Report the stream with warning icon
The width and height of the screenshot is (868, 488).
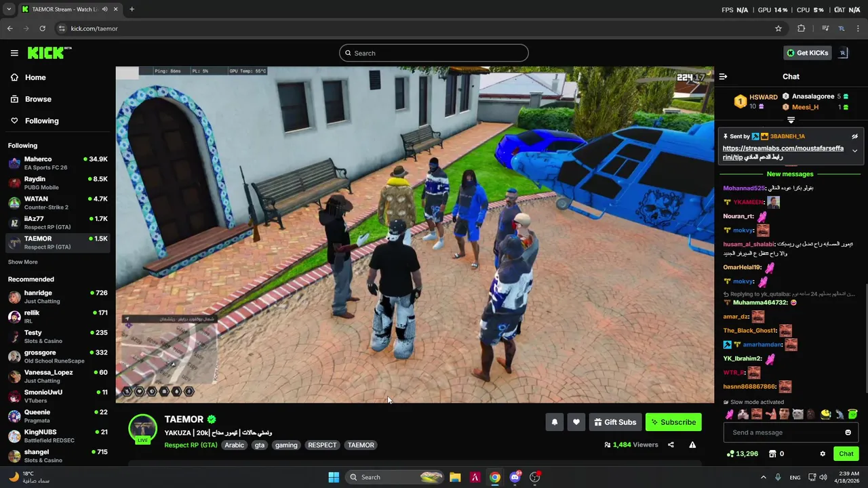[x=692, y=445]
